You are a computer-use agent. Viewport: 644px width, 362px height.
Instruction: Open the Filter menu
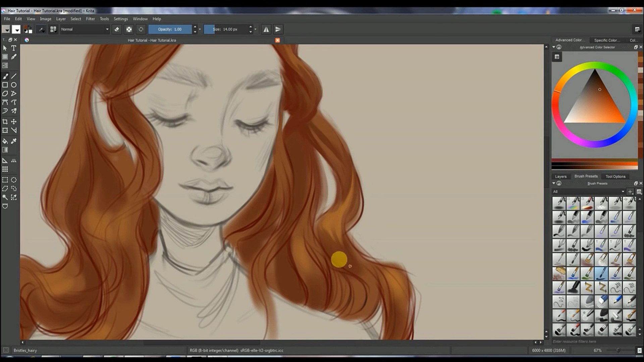click(x=90, y=19)
